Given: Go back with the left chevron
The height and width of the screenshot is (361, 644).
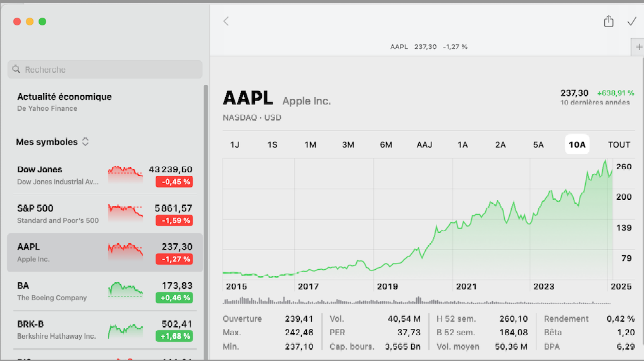Looking at the screenshot, I should point(226,22).
